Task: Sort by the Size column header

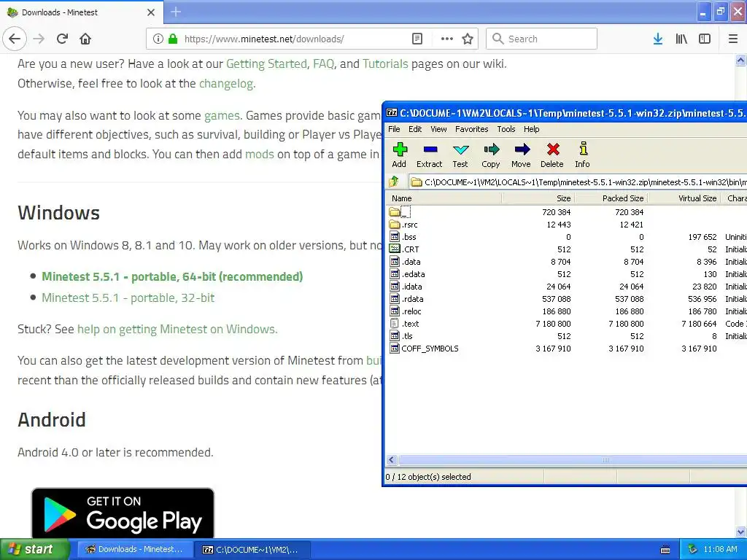Action: 538,198
